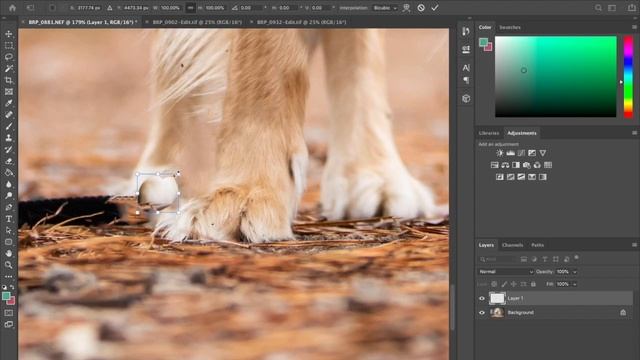
Task: Open the workspace switcher icon
Action: [612, 8]
